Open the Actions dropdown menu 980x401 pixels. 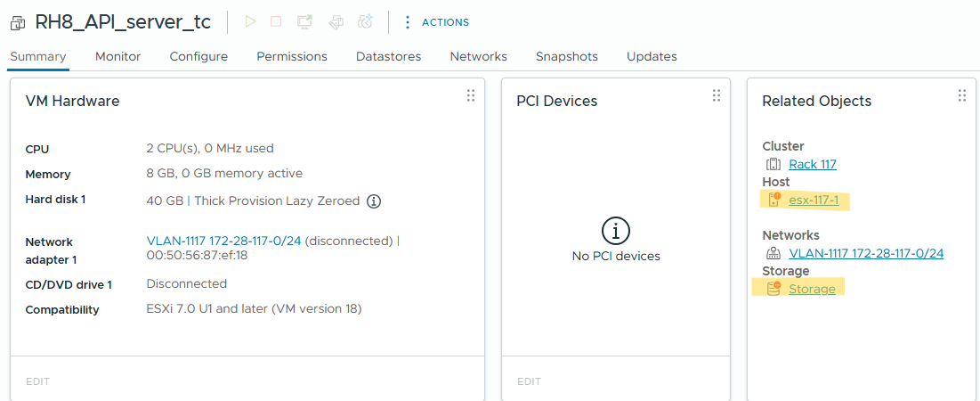coord(436,22)
